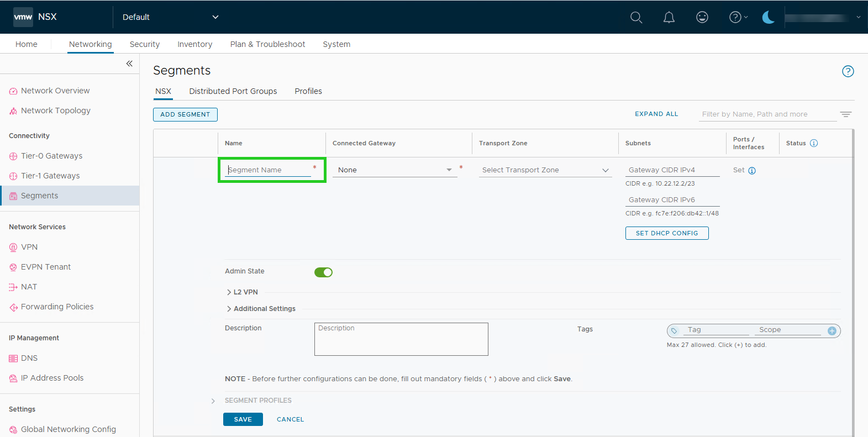The image size is (868, 437).
Task: Click the feedback smiley icon
Action: tap(702, 17)
